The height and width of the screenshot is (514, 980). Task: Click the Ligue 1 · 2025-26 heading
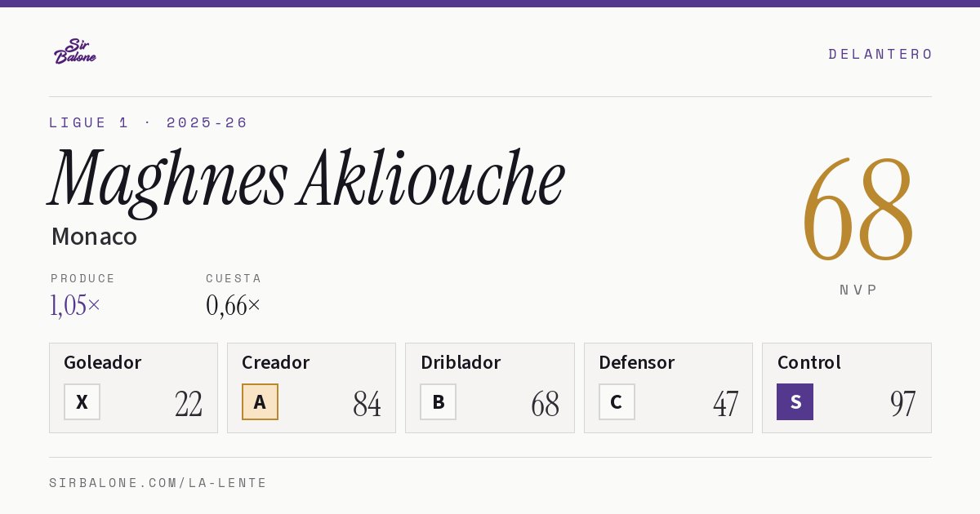[x=148, y=122]
